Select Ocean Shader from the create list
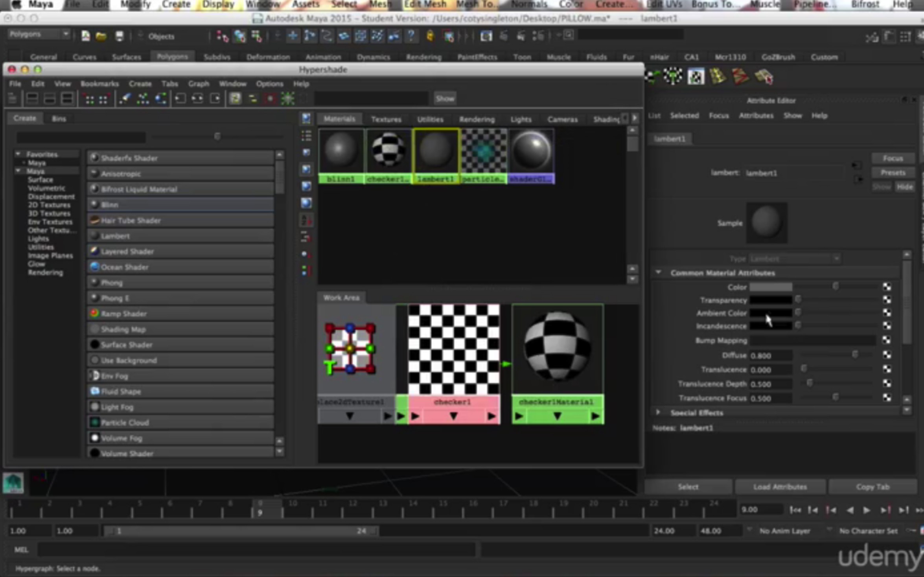This screenshot has width=924, height=577. point(124,267)
